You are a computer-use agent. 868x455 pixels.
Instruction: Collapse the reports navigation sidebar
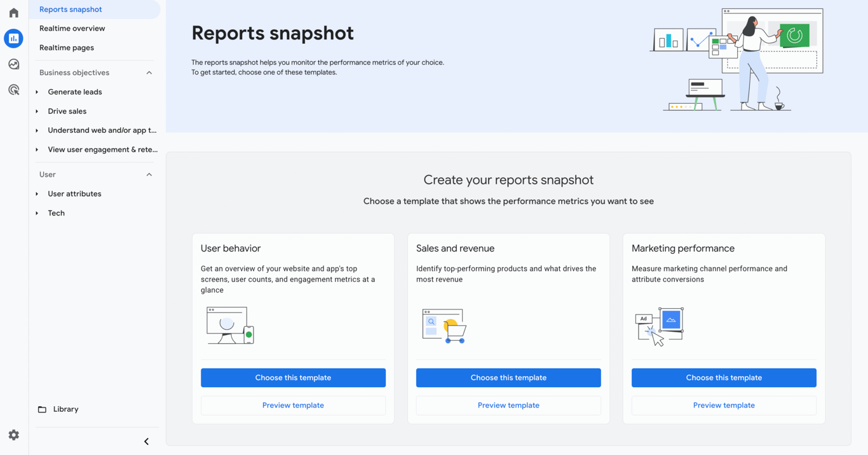146,441
